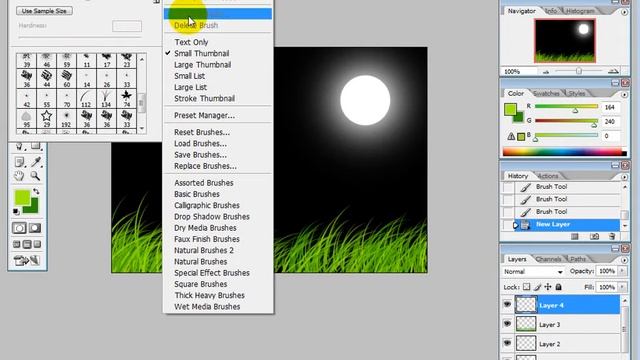Click the gamut warning triangle icon
640x360 pixels.
pos(511,137)
